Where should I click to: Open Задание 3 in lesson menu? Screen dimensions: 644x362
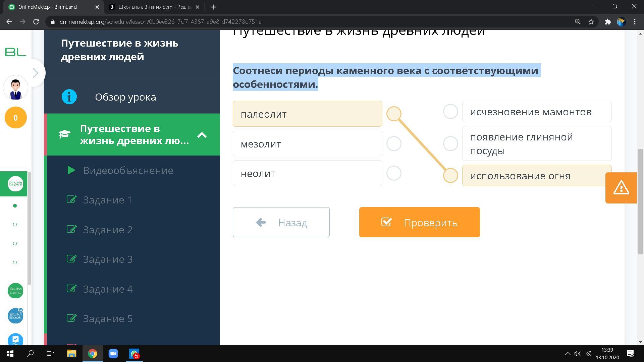108,259
